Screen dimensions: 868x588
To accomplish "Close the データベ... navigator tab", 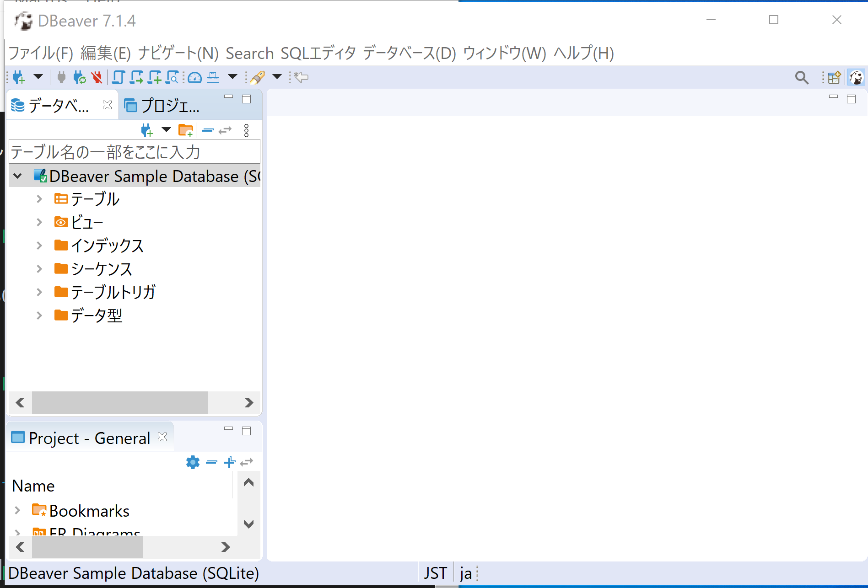I will pos(107,105).
